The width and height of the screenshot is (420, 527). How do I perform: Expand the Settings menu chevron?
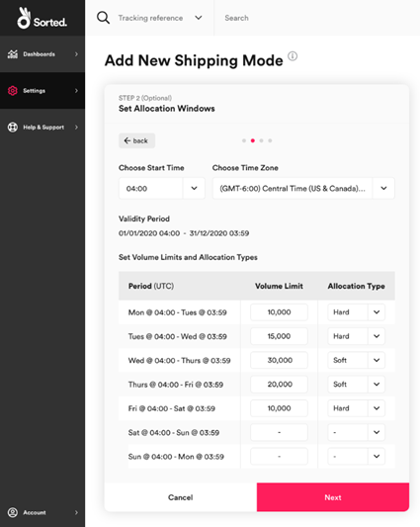click(x=76, y=90)
